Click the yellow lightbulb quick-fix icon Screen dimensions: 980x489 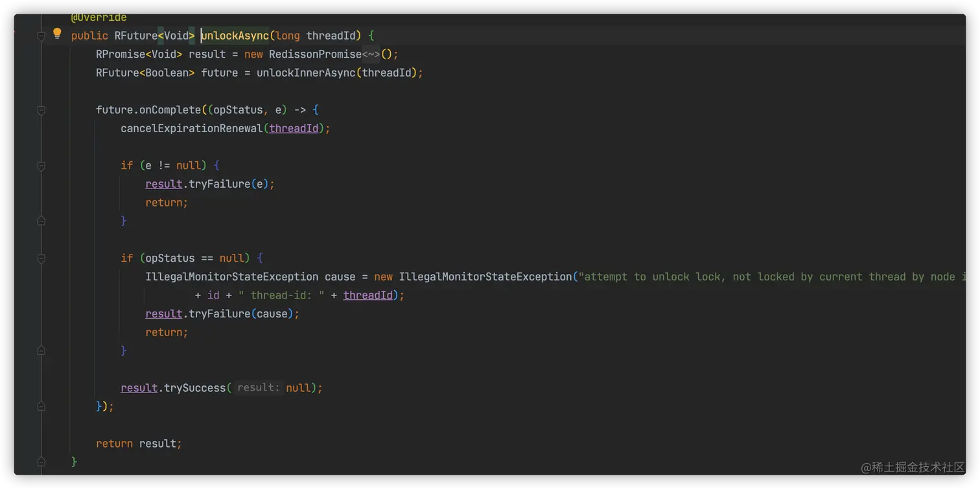click(x=57, y=33)
